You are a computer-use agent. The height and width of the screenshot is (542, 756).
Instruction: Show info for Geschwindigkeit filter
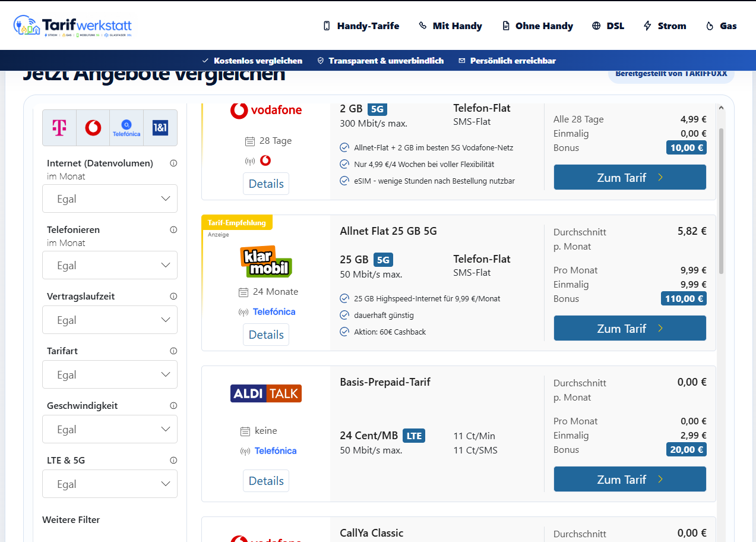[173, 406]
